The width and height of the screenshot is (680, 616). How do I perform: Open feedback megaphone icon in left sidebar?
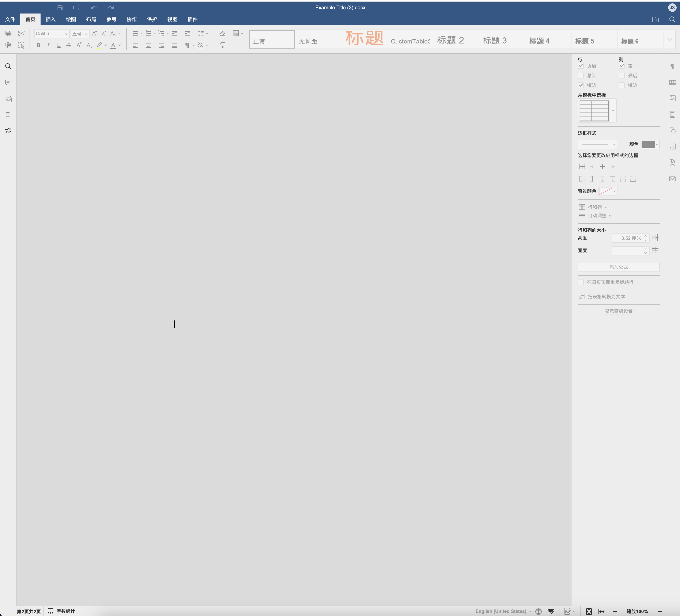click(x=8, y=130)
